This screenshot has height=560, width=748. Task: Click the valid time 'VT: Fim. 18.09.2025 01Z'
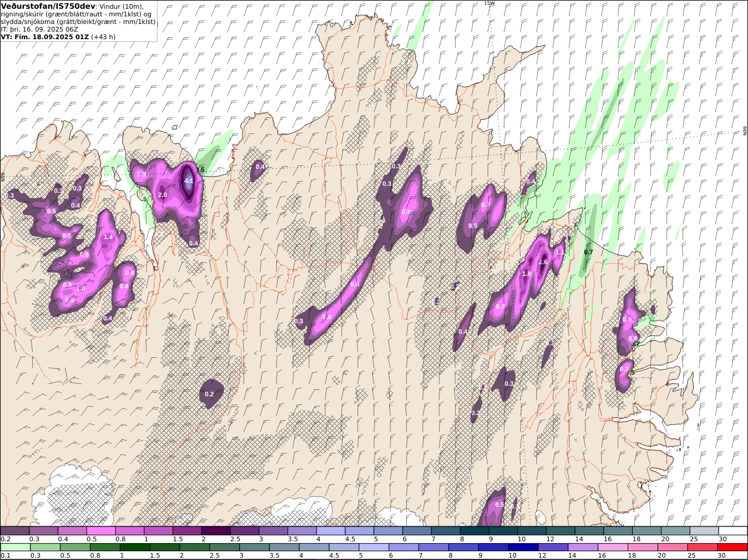[x=45, y=37]
